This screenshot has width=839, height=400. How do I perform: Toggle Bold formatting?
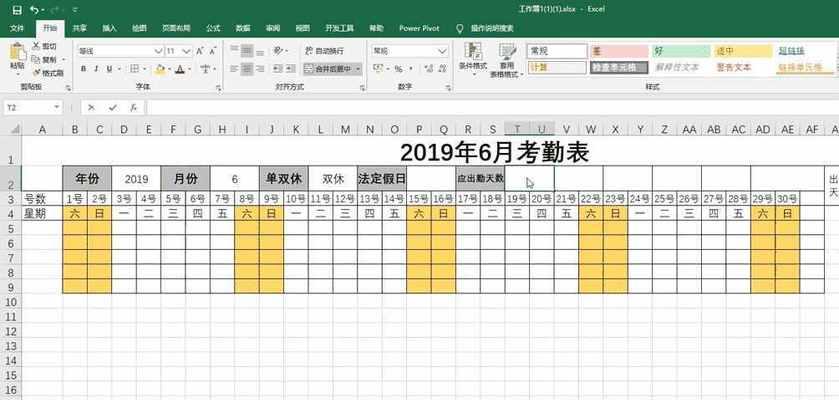tap(83, 69)
